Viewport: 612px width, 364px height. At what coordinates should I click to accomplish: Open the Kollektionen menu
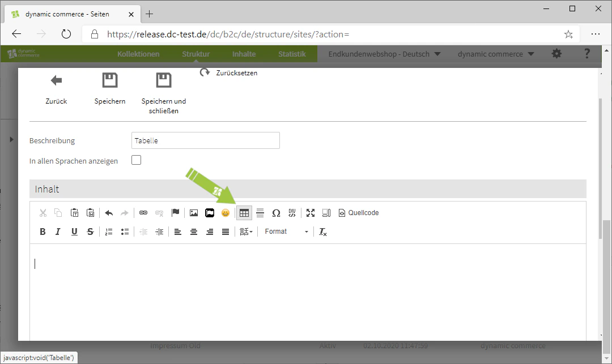pyautogui.click(x=138, y=54)
